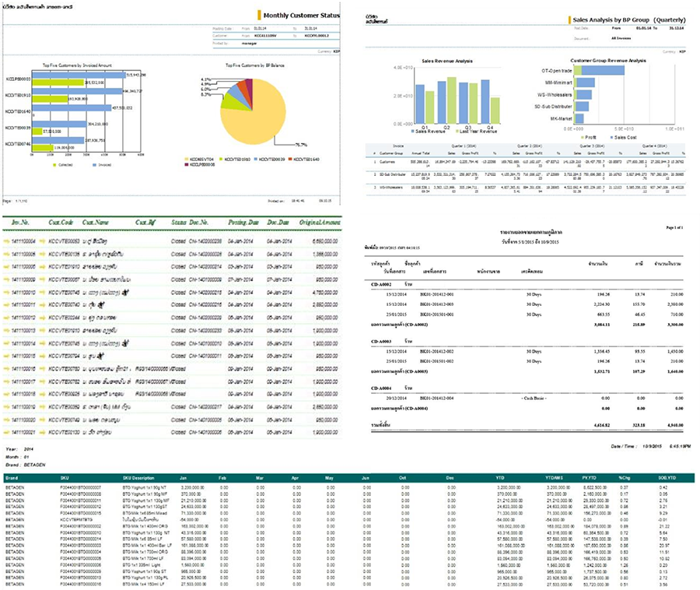This screenshot has height=590, width=700.
Task: Click the MK-Market category label
Action: [561, 119]
